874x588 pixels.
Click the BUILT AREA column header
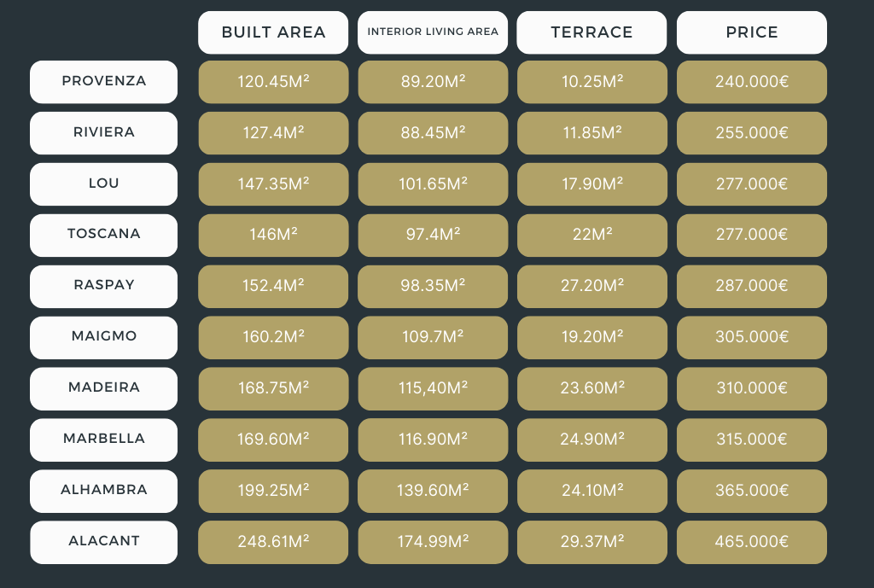pos(273,32)
